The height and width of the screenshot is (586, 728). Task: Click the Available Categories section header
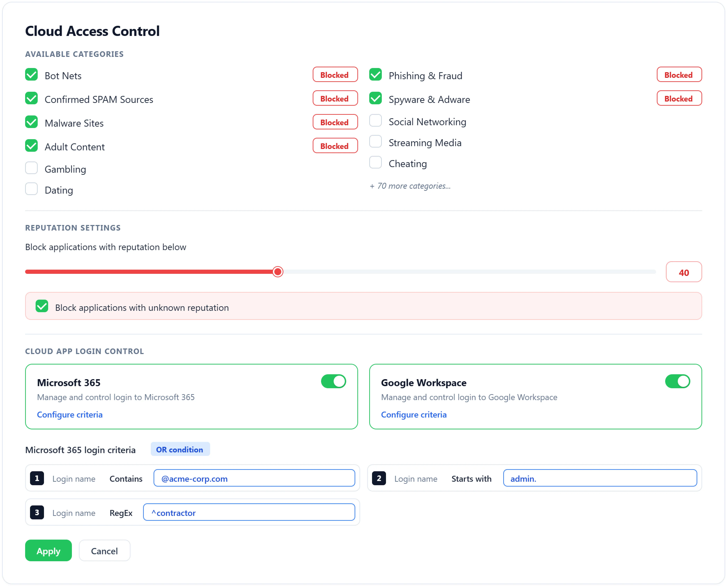point(74,54)
